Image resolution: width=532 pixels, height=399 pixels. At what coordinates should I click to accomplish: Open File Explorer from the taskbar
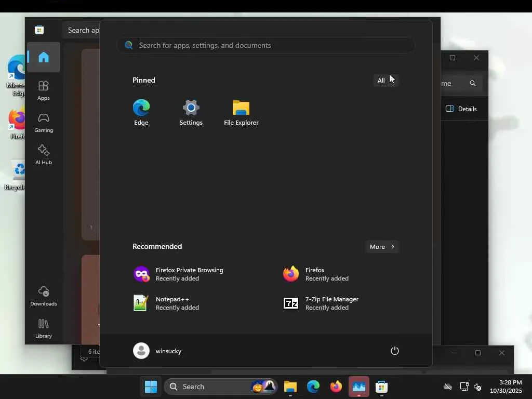[290, 387]
